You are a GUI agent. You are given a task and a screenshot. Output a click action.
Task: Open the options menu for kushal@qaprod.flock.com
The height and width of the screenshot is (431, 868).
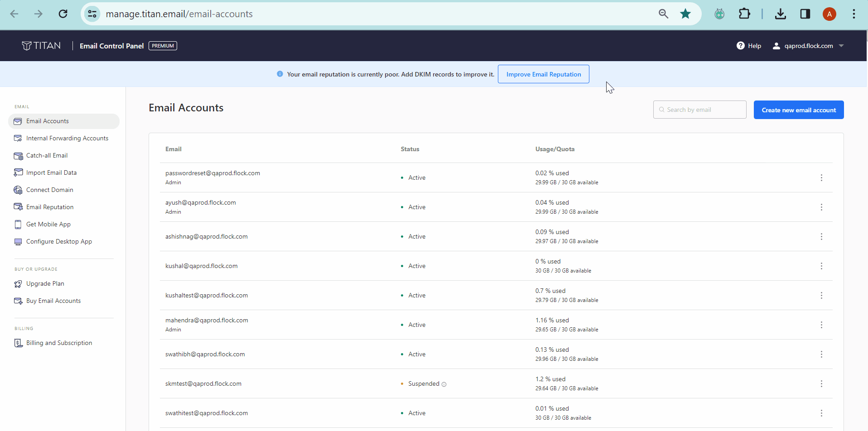coord(822,266)
